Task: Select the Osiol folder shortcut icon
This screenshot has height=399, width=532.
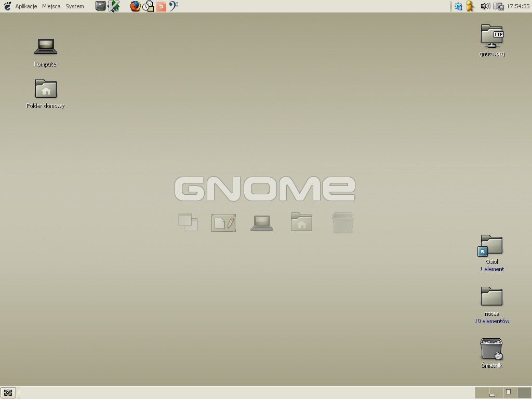Action: pyautogui.click(x=490, y=245)
